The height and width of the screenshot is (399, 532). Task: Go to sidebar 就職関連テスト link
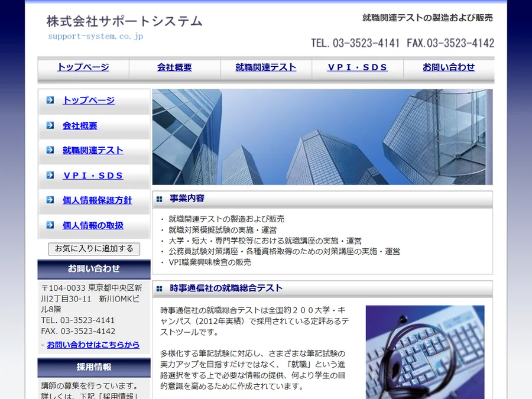(x=93, y=150)
